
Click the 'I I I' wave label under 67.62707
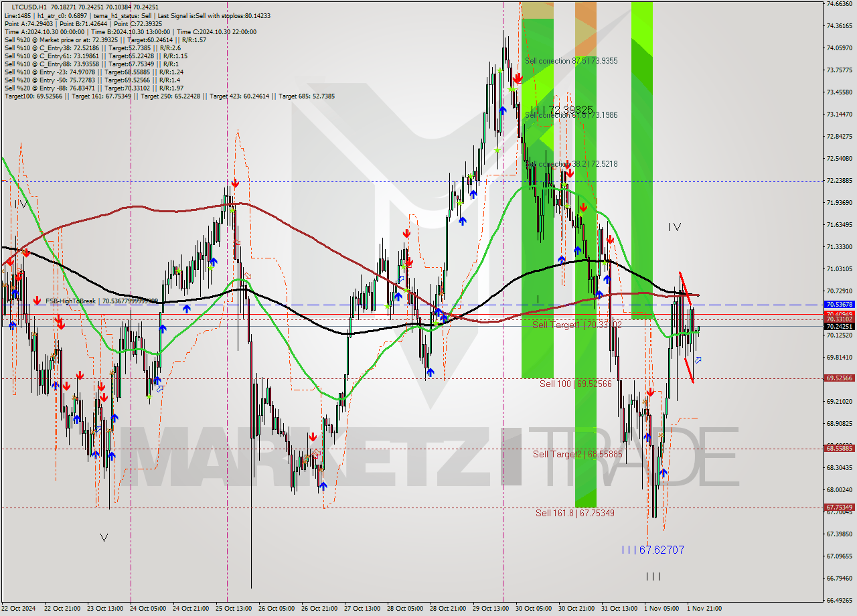coord(653,576)
